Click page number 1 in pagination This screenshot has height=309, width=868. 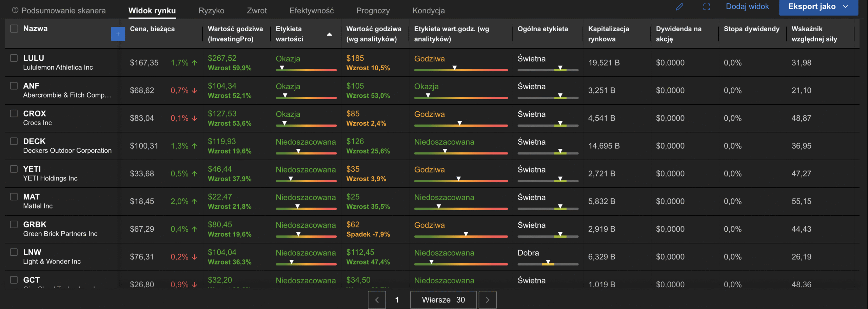pos(397,300)
